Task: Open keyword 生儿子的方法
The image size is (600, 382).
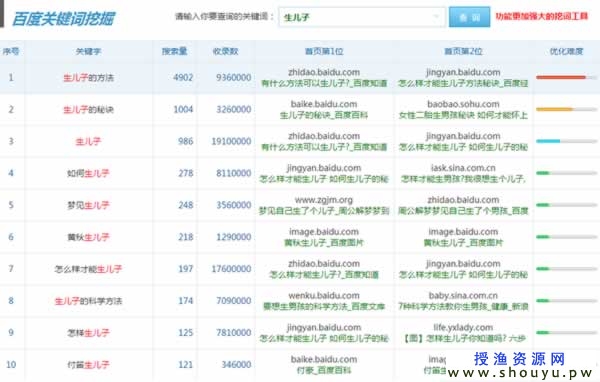Action: point(88,78)
